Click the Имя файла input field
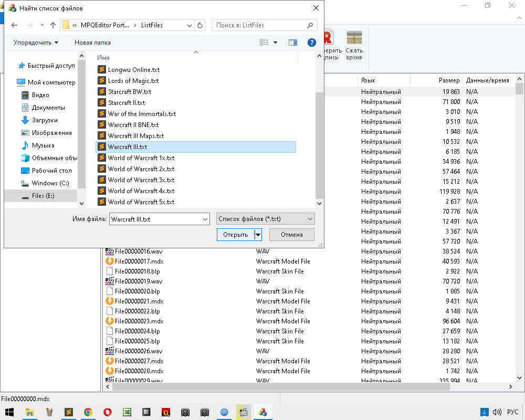 156,219
